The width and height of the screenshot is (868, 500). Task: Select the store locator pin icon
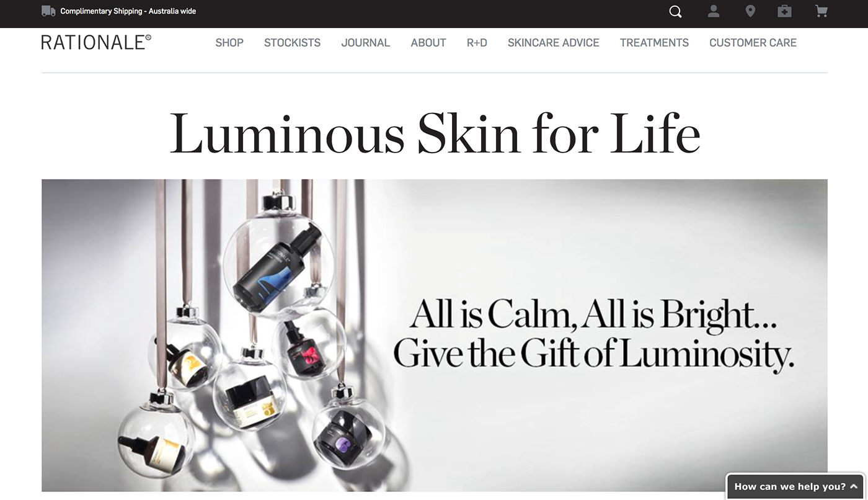(750, 11)
